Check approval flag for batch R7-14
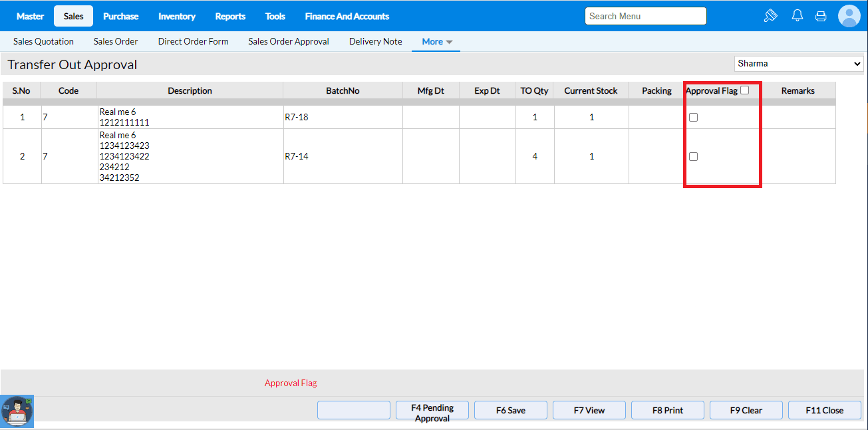The height and width of the screenshot is (430, 868). click(x=693, y=156)
